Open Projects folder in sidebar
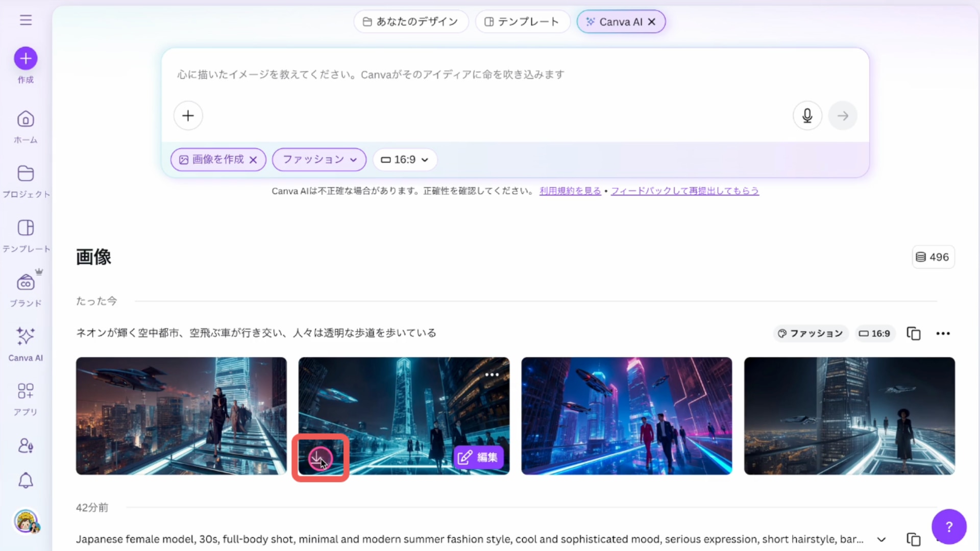The image size is (980, 551). click(26, 173)
